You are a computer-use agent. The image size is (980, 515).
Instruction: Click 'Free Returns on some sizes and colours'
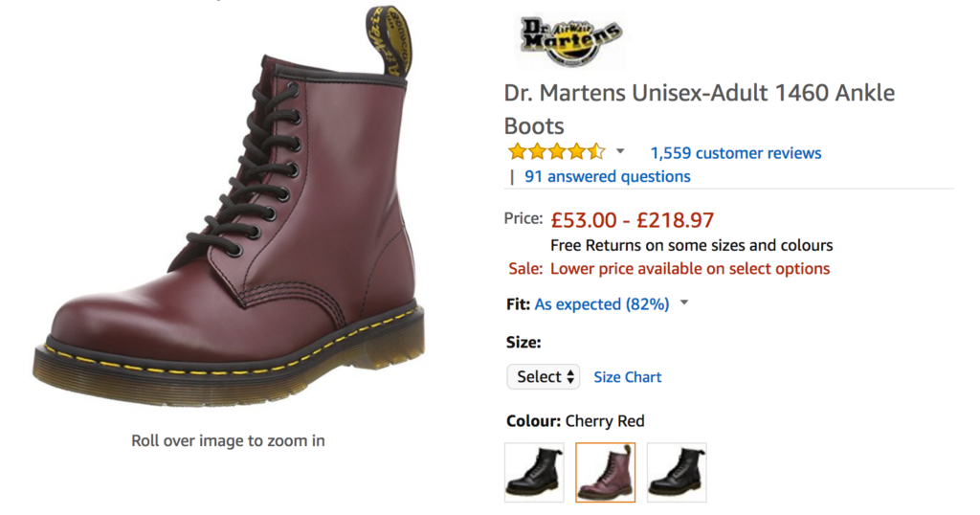coord(691,245)
